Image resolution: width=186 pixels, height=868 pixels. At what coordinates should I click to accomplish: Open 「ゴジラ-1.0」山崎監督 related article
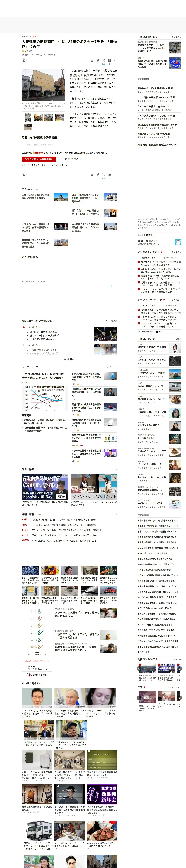(35, 227)
